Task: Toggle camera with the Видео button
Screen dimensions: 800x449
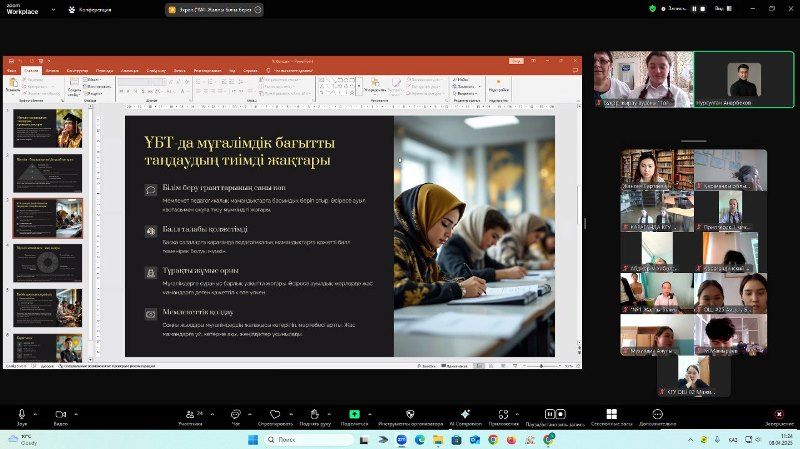Action: tap(60, 414)
